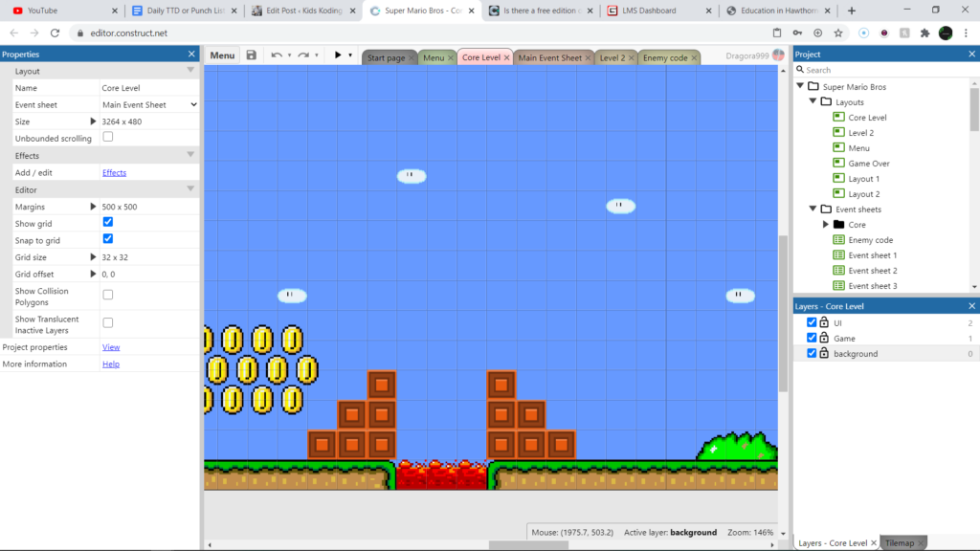
Task: Collapse the Layout properties section
Action: point(190,71)
